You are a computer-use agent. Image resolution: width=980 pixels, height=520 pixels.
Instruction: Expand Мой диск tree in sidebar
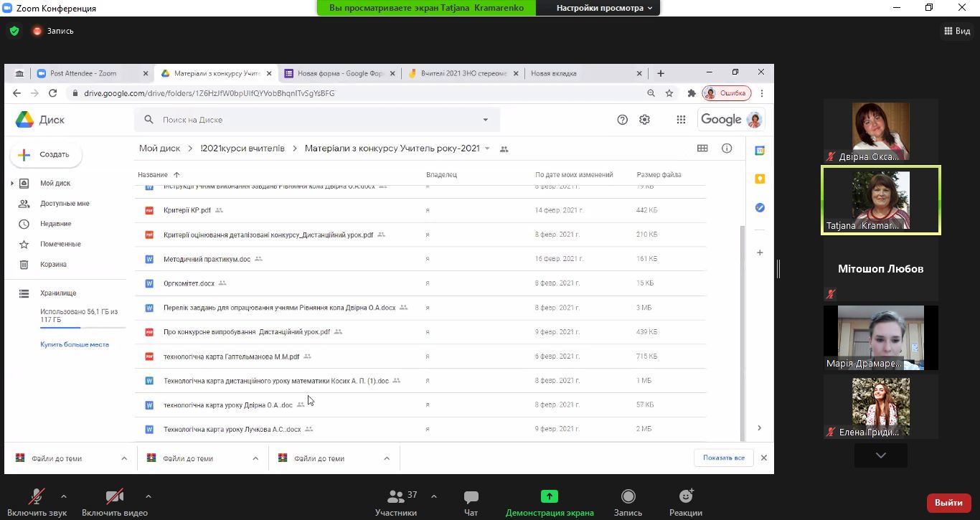12,184
